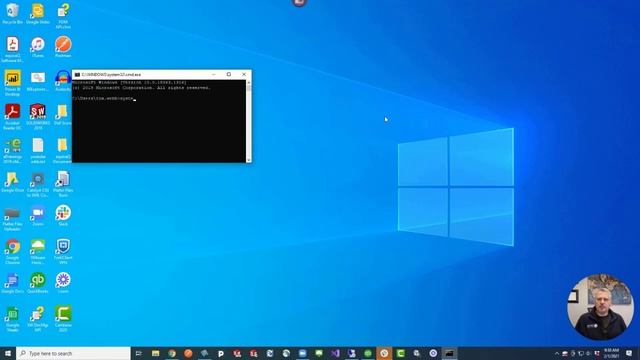
Task: Launch Slack from the desktop
Action: click(63, 216)
